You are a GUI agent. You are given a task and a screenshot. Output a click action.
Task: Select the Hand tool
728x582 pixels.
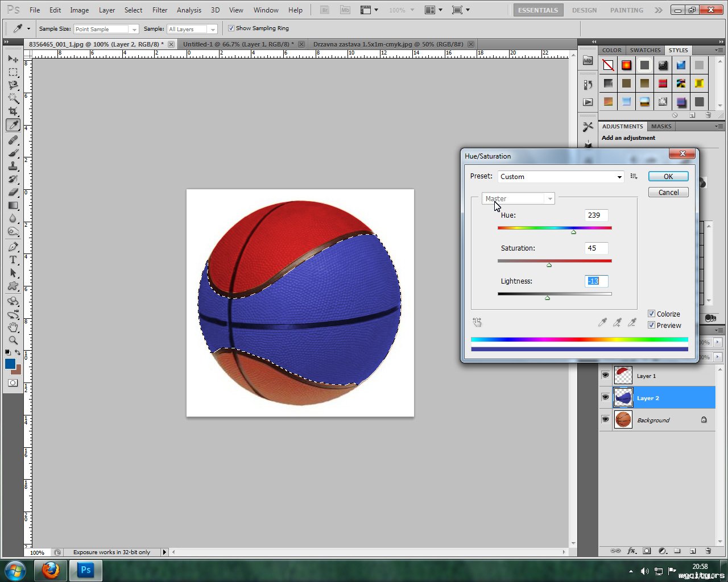(13, 327)
